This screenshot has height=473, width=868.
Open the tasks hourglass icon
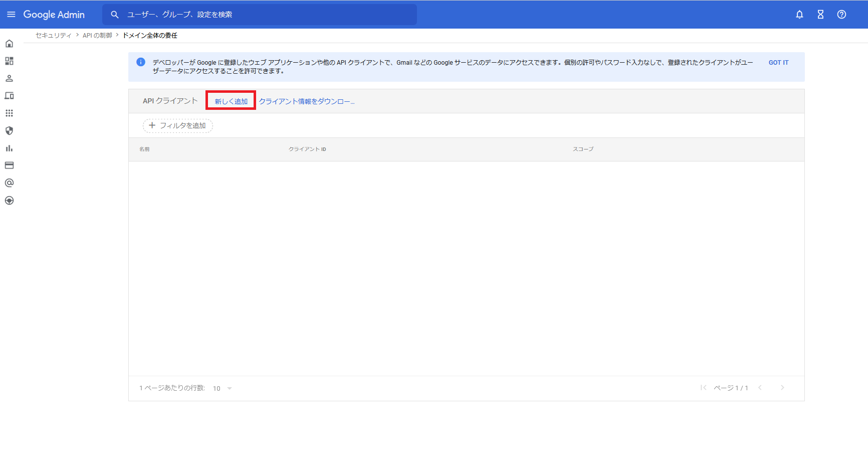(x=820, y=15)
